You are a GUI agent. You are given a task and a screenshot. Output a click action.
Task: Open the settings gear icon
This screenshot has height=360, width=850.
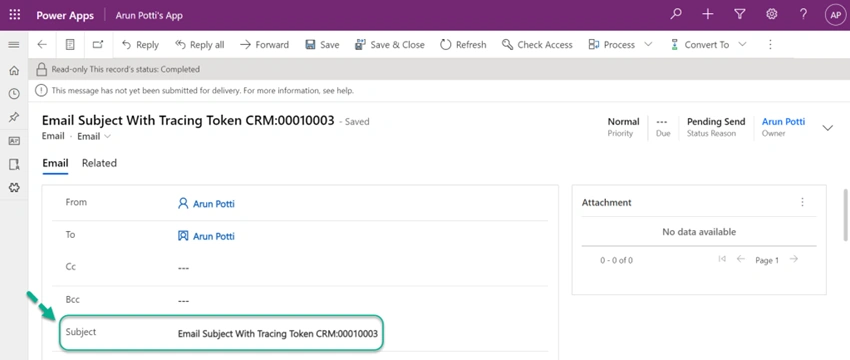[771, 15]
